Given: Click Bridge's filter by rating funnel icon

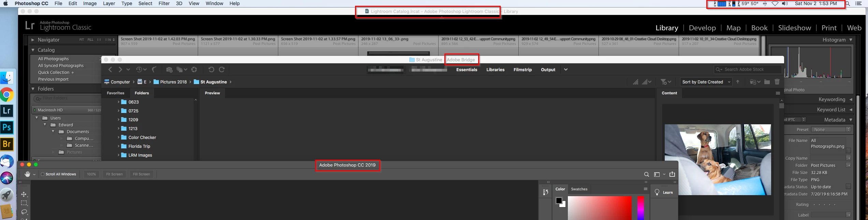Looking at the screenshot, I should (x=663, y=82).
